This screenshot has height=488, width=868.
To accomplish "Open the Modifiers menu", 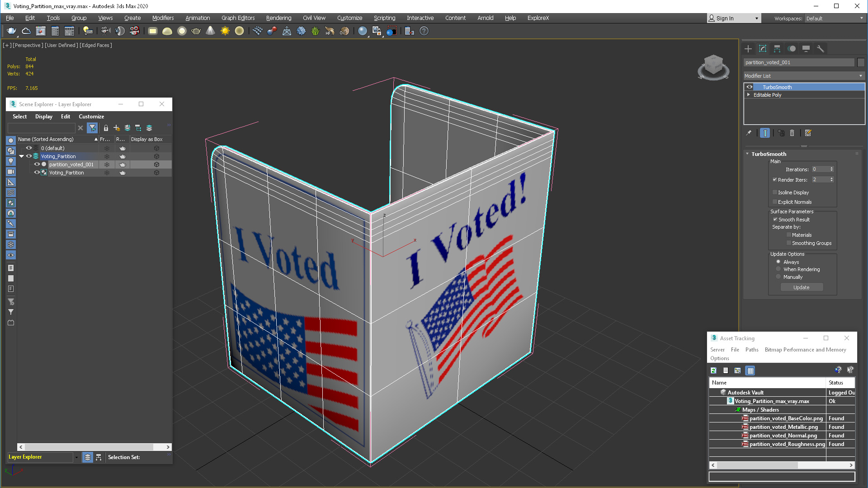I will pos(163,18).
